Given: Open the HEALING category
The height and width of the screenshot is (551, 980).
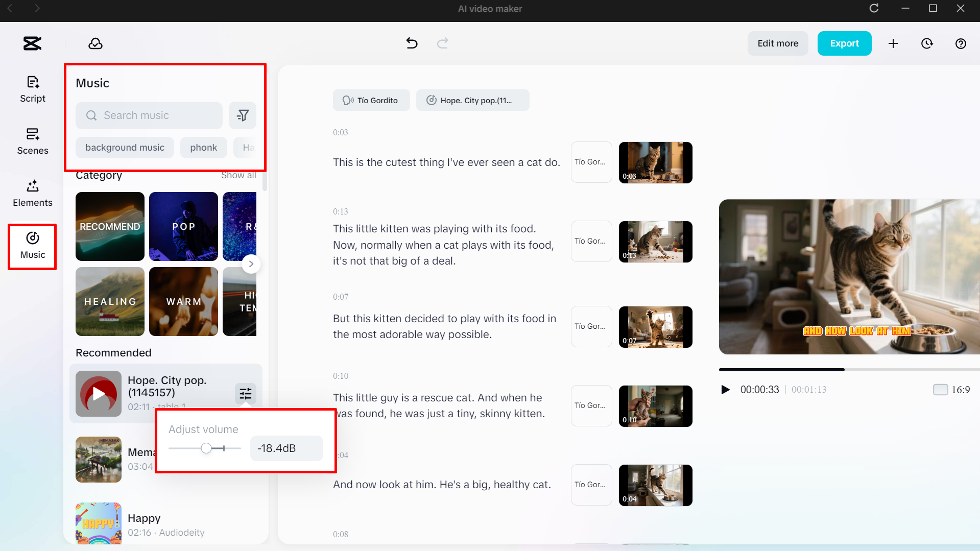Looking at the screenshot, I should 110,301.
